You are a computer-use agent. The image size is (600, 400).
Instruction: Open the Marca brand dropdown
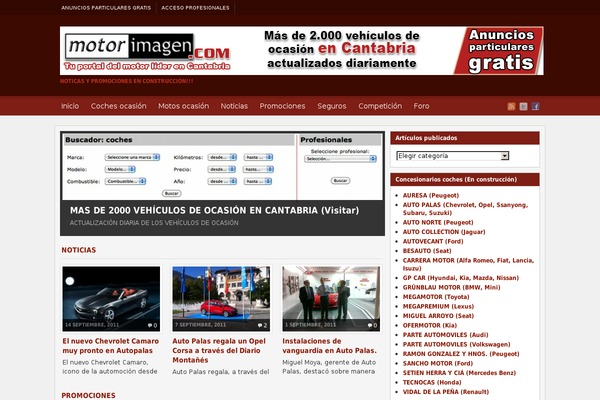pyautogui.click(x=132, y=157)
